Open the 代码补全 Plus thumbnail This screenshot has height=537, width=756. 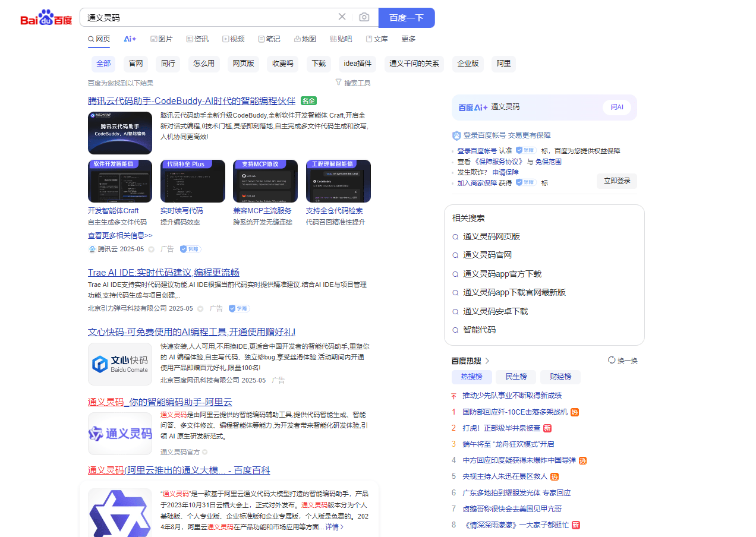pyautogui.click(x=193, y=181)
